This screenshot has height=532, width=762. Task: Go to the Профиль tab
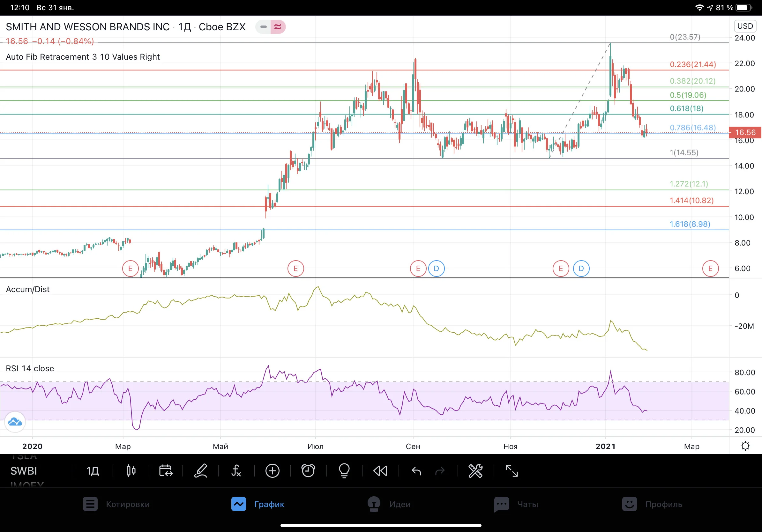[652, 504]
